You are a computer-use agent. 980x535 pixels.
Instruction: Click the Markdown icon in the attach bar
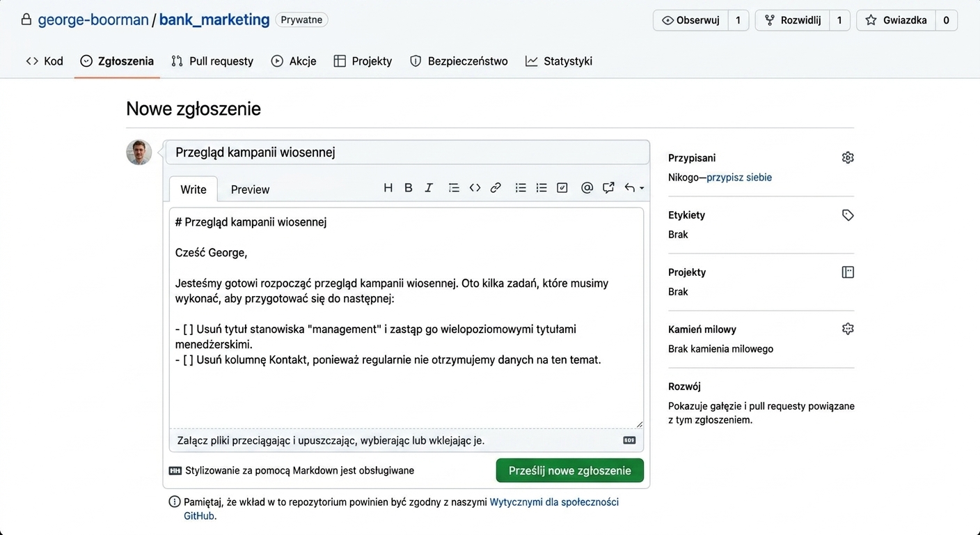click(x=629, y=440)
